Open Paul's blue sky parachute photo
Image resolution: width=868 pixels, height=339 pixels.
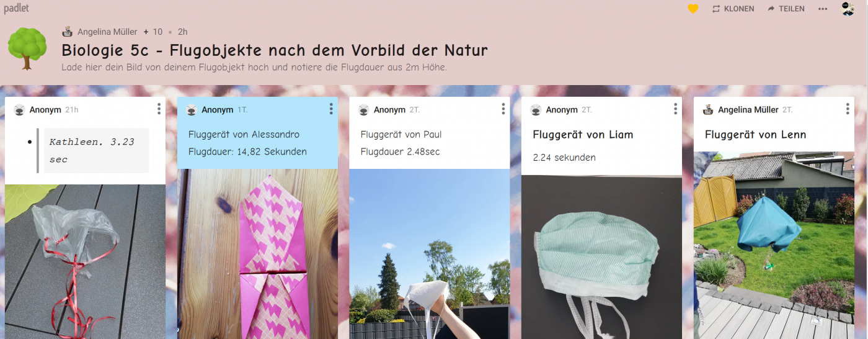click(429, 253)
